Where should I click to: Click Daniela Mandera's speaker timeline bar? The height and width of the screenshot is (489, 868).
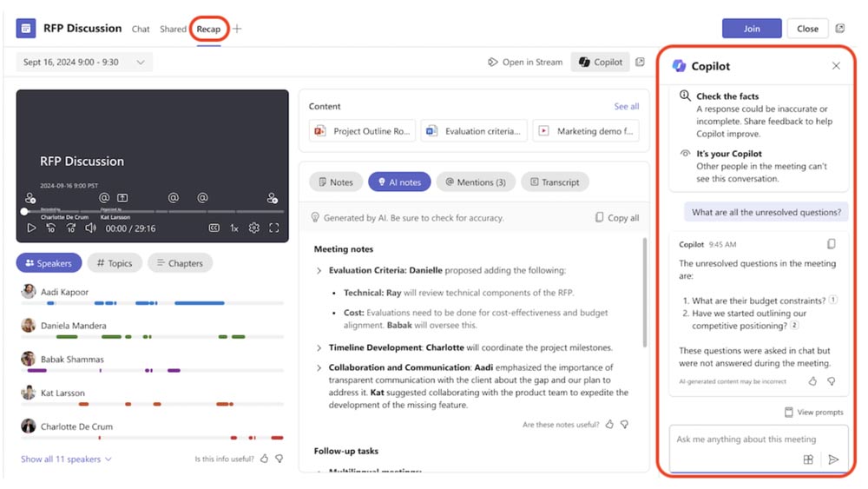tap(152, 337)
